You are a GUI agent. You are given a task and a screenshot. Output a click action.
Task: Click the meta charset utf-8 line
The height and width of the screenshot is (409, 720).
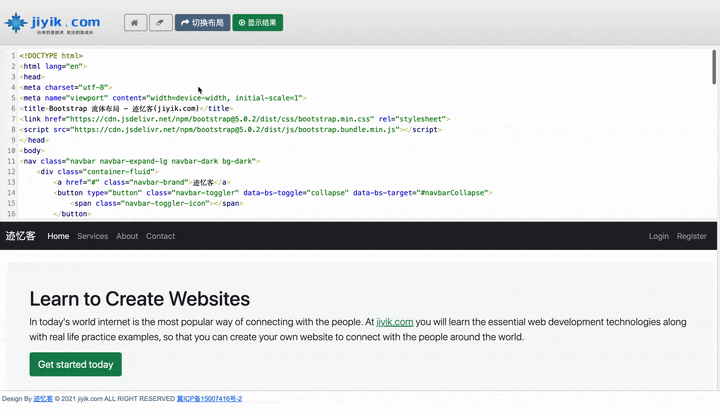click(66, 87)
